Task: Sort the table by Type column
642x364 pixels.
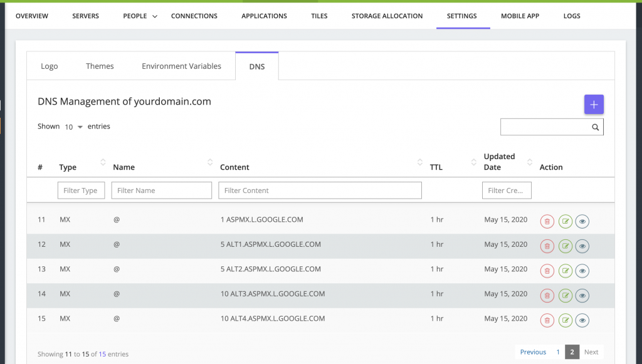Action: coord(103,163)
